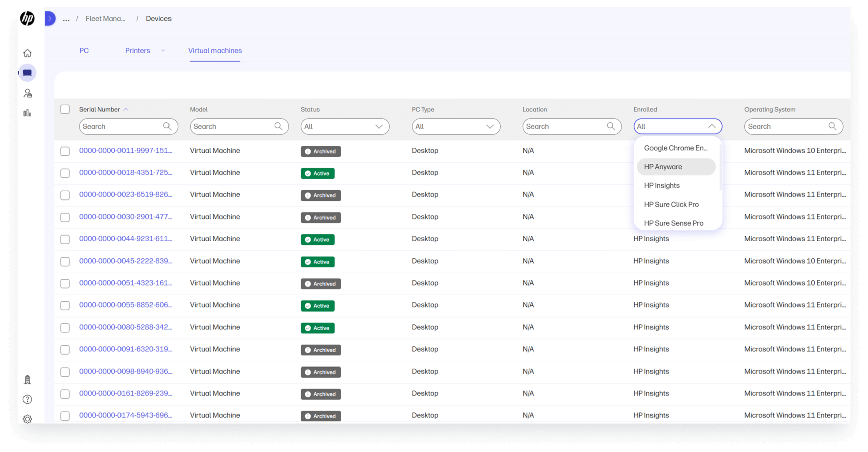
Task: Click Archived badge for 0000-0000-0030-2901-477
Action: pyautogui.click(x=321, y=217)
